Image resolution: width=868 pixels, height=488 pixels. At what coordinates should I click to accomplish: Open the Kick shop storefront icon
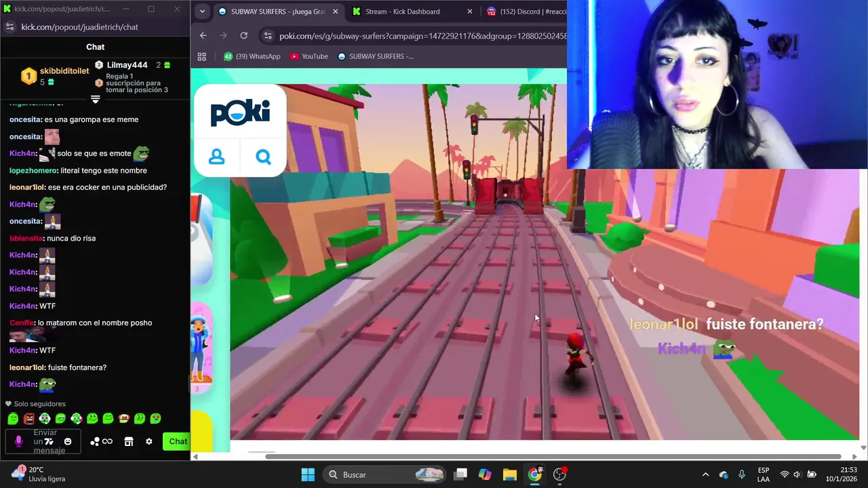click(x=129, y=441)
